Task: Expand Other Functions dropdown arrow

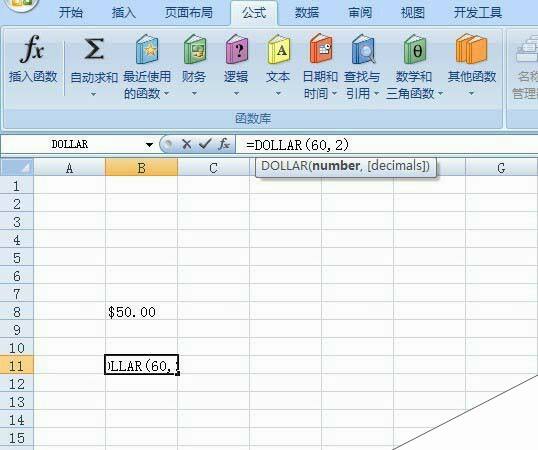Action: click(471, 93)
